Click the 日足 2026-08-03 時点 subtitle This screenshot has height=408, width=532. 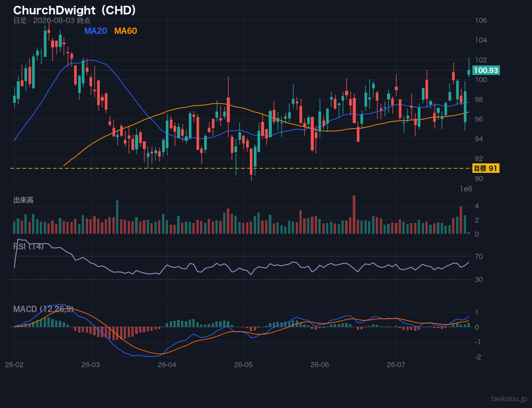click(x=51, y=20)
